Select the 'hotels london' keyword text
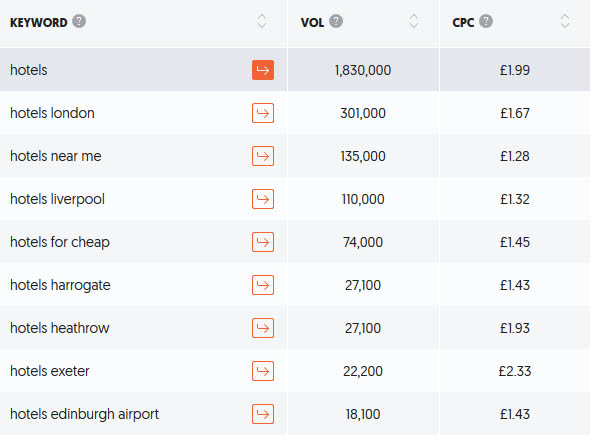 (x=52, y=113)
